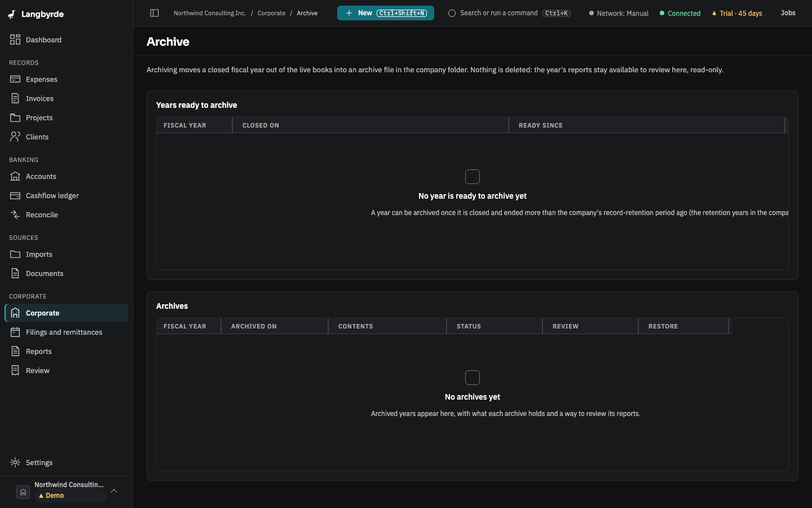Image resolution: width=812 pixels, height=508 pixels.
Task: Click the Archived On column header
Action: coord(275,326)
